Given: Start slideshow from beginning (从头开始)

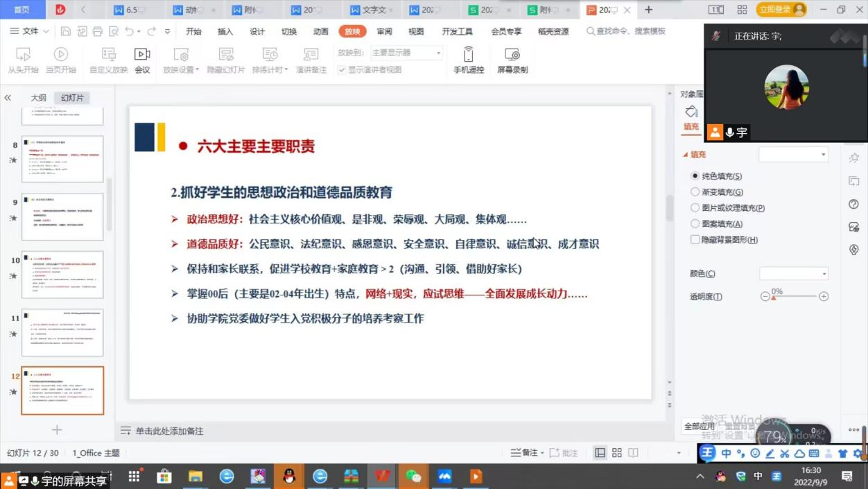Looking at the screenshot, I should [23, 60].
